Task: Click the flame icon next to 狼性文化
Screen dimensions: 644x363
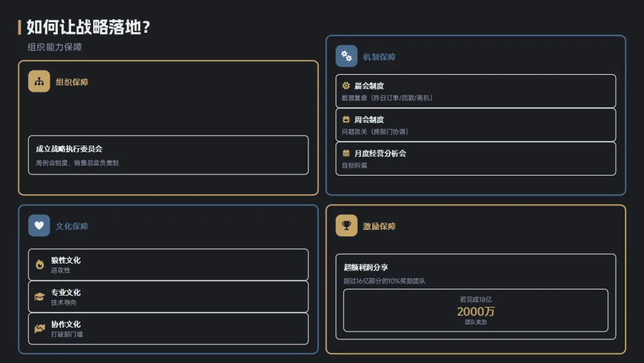Action: (x=40, y=264)
